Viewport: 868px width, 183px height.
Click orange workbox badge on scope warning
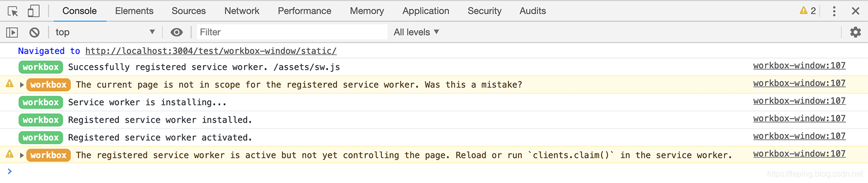[49, 85]
